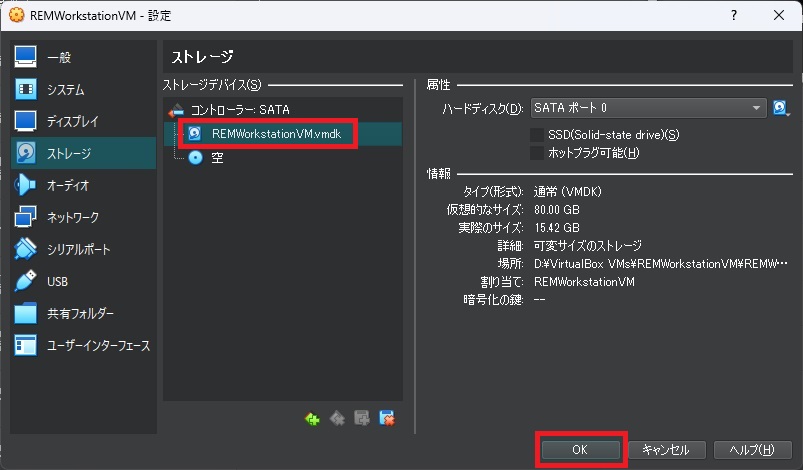Click the speaker icon beside オーディオ
The width and height of the screenshot is (803, 470).
pyautogui.click(x=25, y=185)
